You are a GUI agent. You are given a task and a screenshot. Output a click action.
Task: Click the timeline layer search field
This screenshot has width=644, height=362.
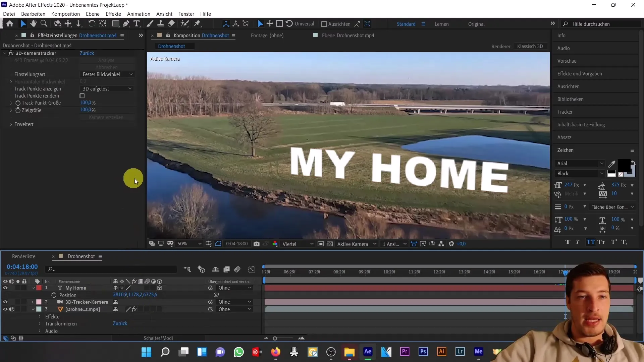tap(112, 269)
